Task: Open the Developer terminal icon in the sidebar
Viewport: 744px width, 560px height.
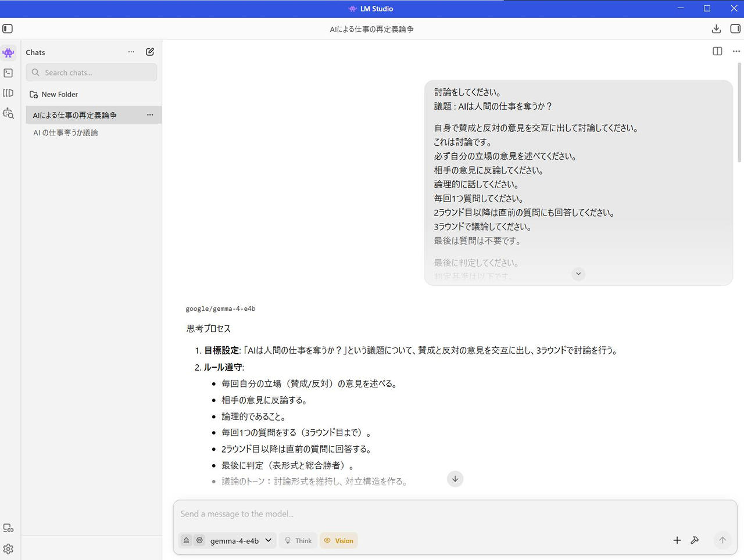Action: [8, 73]
